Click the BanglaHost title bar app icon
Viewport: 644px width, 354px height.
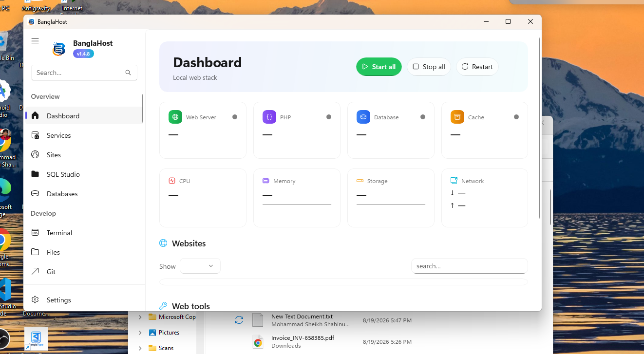coord(31,22)
